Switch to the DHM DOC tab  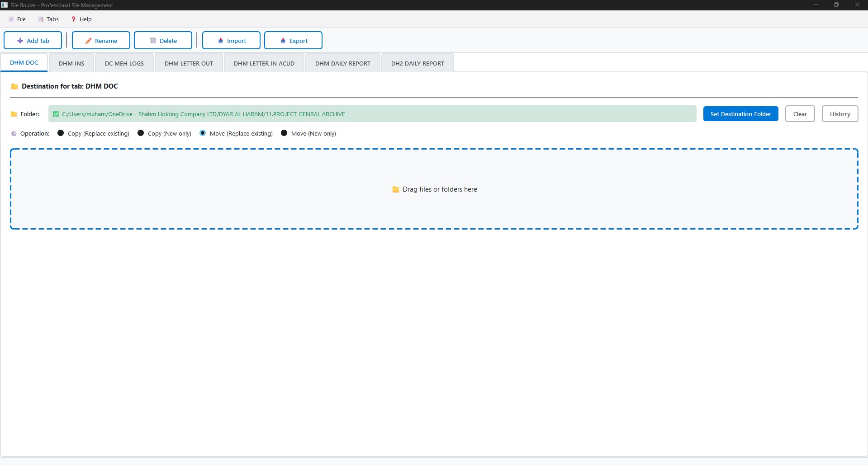point(24,63)
